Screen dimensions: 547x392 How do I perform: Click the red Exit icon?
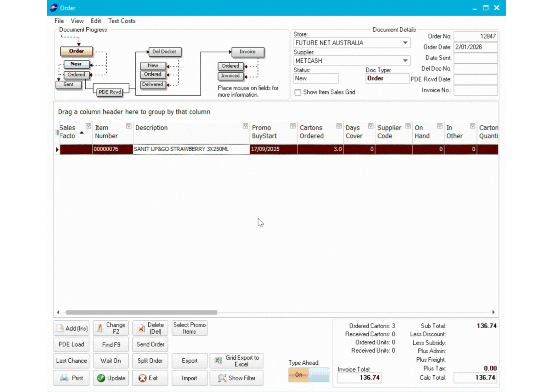[143, 378]
